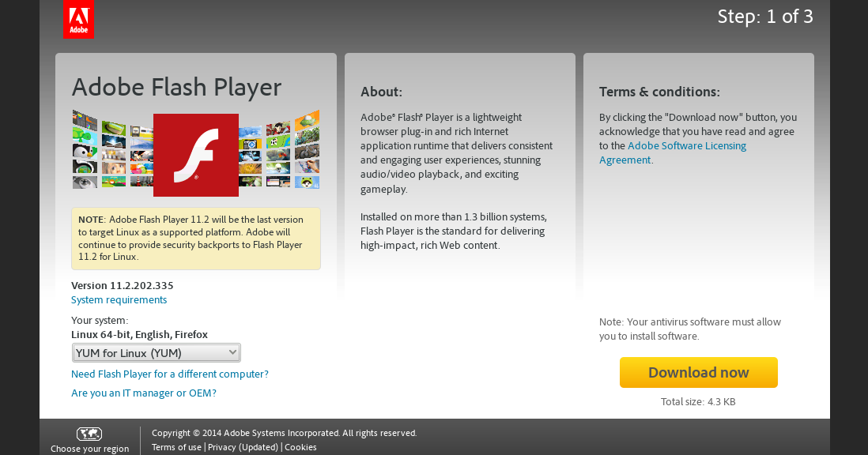Click the copyright 2014 Adobe Systems text
This screenshot has height=455, width=868.
click(284, 433)
